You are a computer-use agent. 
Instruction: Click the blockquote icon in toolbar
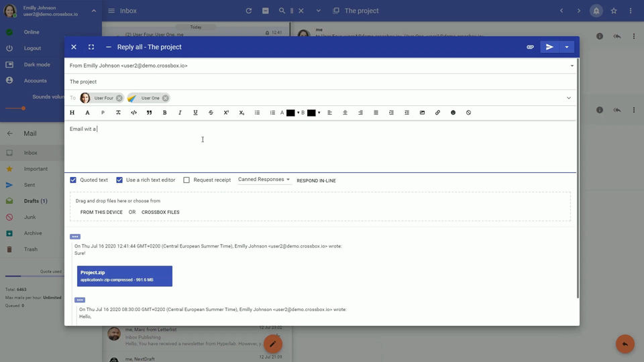pos(149,113)
